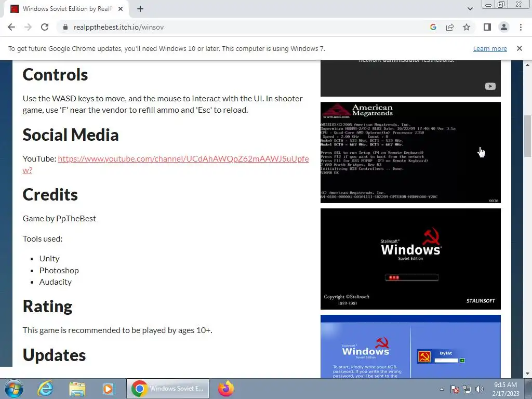Click the Learn more link in the update notice

[x=490, y=48]
